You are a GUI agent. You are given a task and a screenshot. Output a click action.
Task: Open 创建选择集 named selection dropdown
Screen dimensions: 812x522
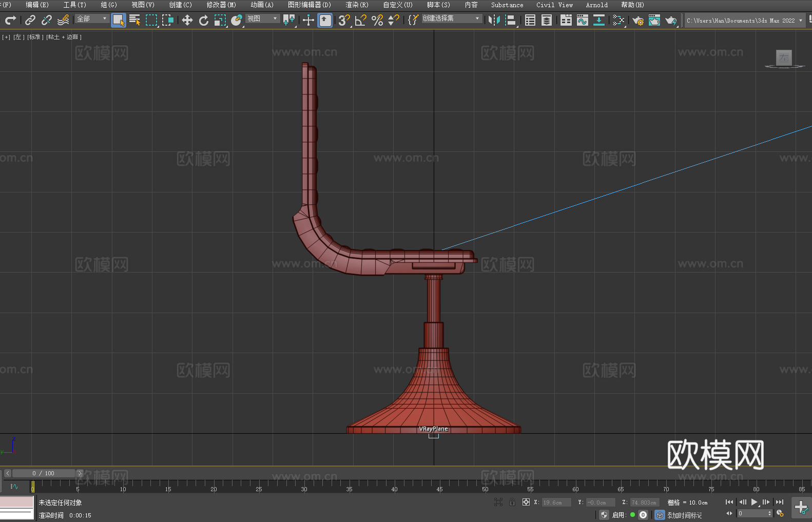[x=452, y=18]
